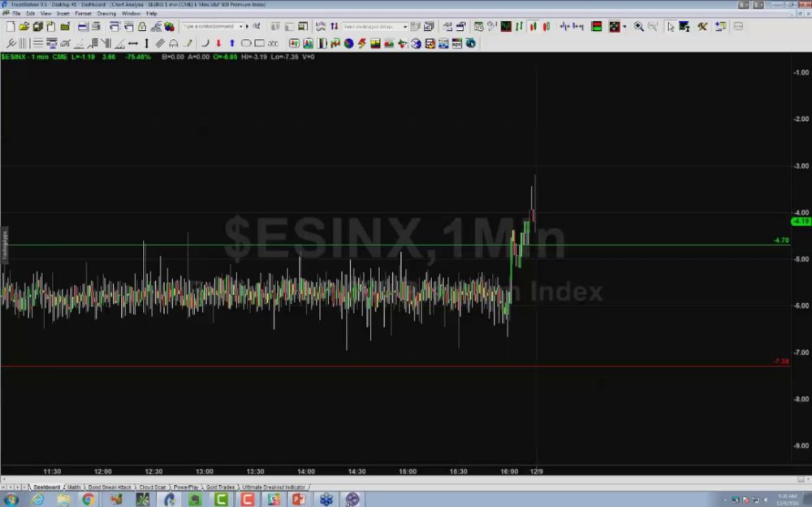Switch to the Ultimate Breakout Indicator tab
This screenshot has width=812, height=507.
274,487
